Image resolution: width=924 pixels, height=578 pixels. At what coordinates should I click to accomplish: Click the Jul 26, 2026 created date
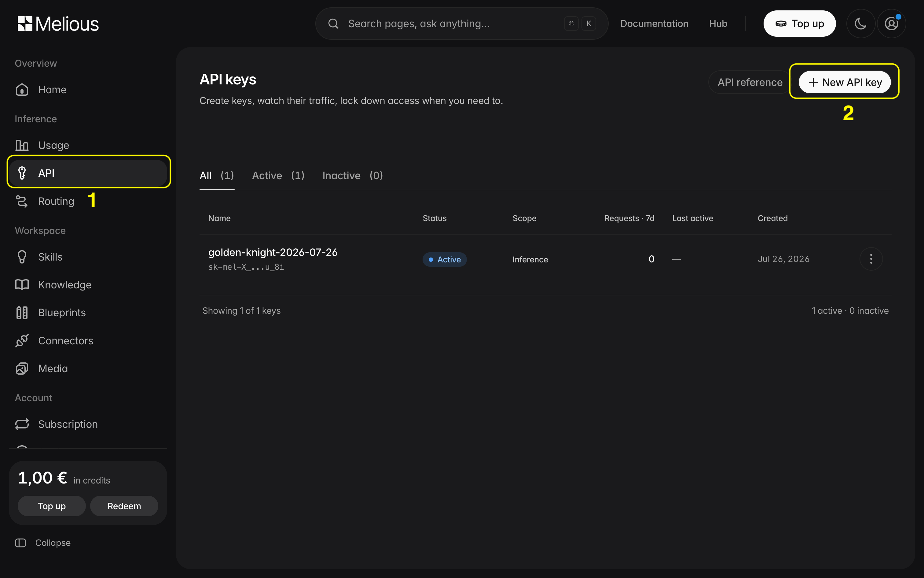[x=783, y=259]
